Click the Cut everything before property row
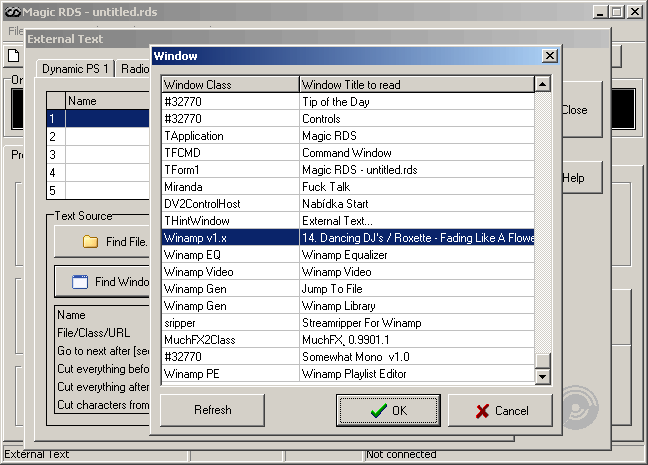Screen dimensions: 648x465 [x=103, y=369]
